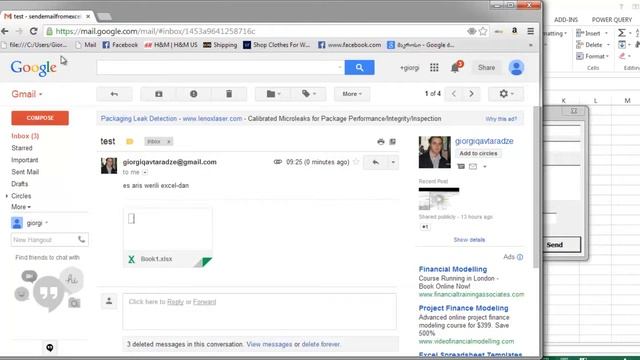Image resolution: width=640 pixels, height=360 pixels.
Task: Bookmark this page with the star icon
Action: tap(483, 31)
